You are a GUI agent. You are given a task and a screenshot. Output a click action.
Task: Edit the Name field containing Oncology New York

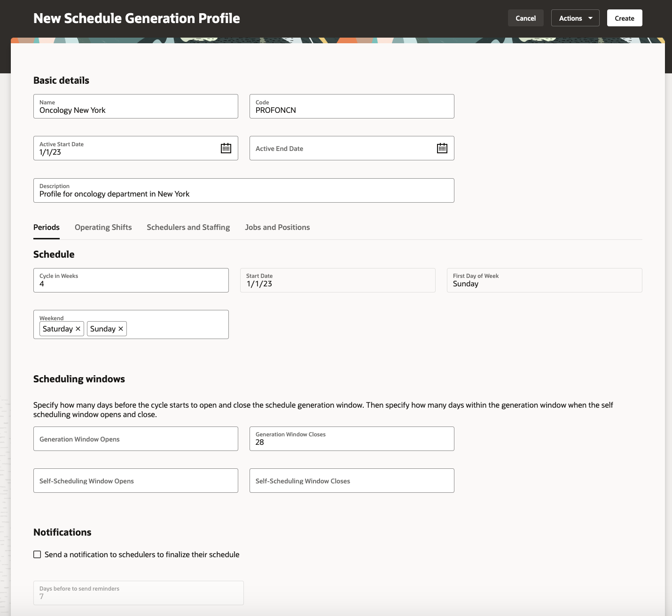click(135, 110)
